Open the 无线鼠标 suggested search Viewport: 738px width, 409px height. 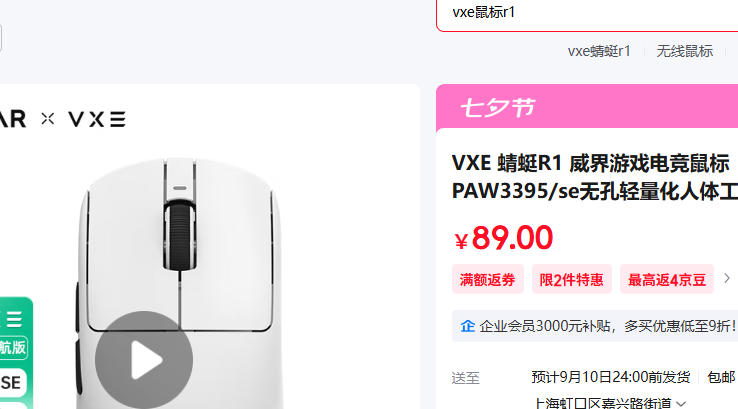(x=684, y=51)
